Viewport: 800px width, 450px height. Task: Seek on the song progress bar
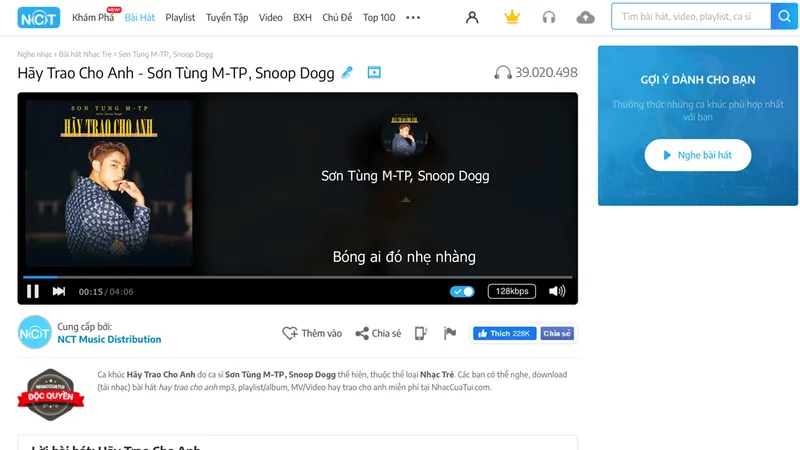point(297,277)
